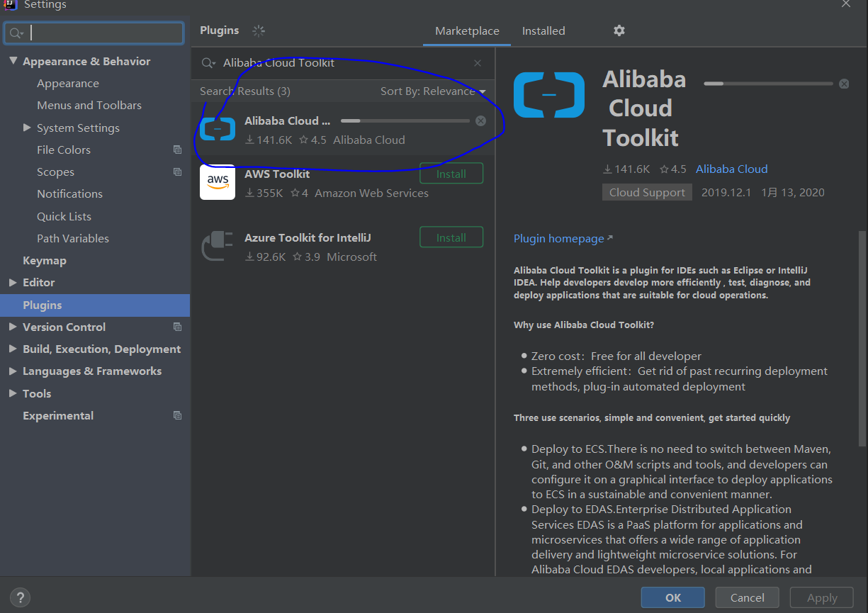Click the Cloud Support tag

click(647, 192)
